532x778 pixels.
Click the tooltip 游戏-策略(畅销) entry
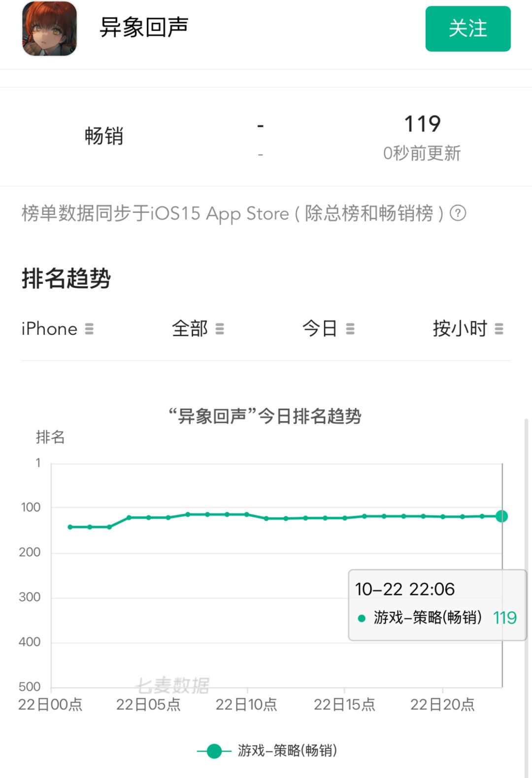pos(436,617)
